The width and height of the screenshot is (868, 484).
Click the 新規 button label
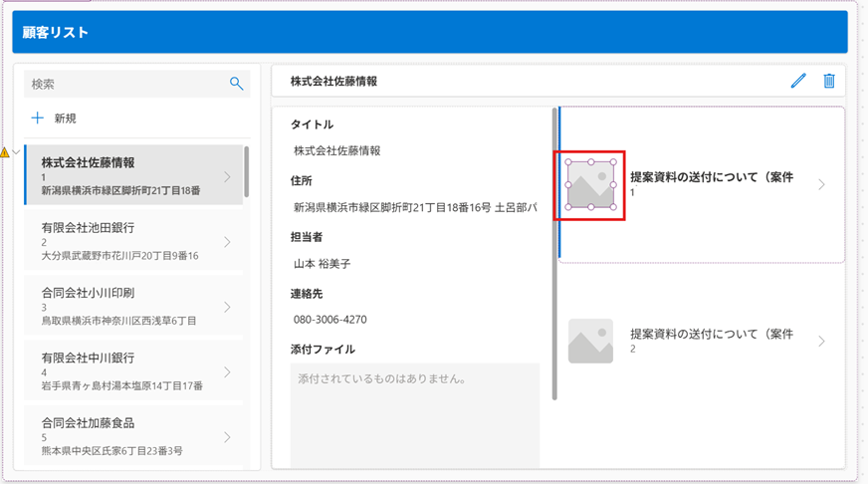(66, 119)
